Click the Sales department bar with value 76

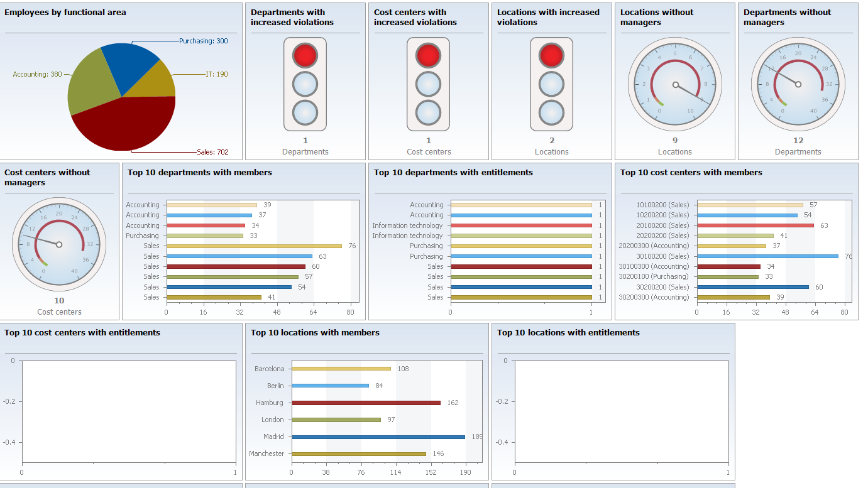255,246
